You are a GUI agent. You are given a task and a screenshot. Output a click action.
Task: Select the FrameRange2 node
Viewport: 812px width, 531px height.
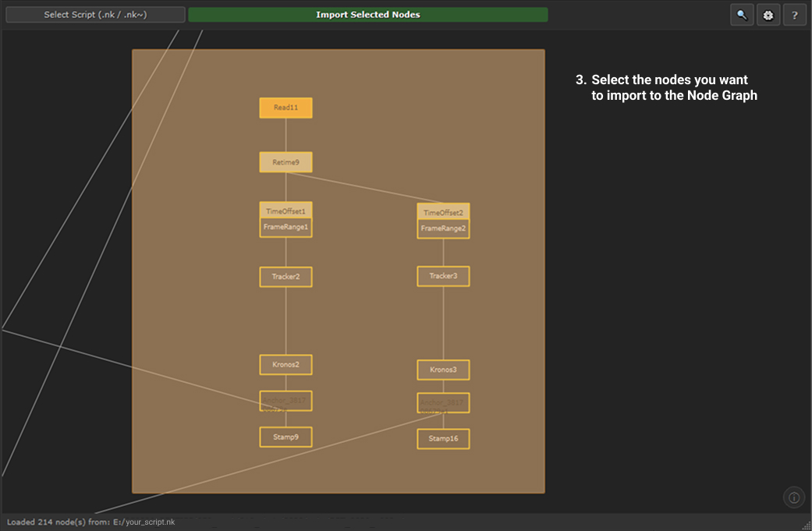(x=443, y=229)
